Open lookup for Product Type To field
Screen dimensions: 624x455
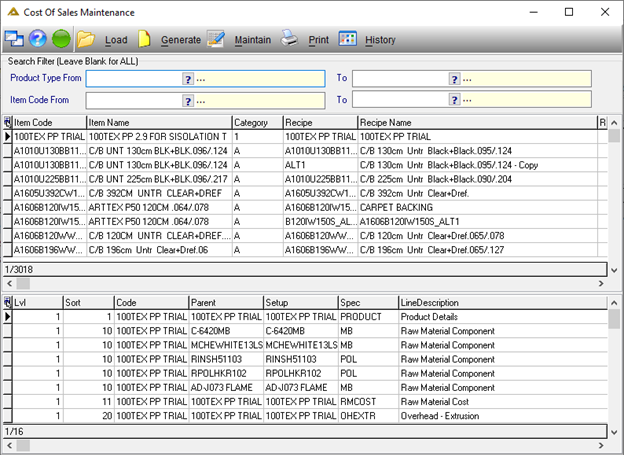[x=454, y=79]
